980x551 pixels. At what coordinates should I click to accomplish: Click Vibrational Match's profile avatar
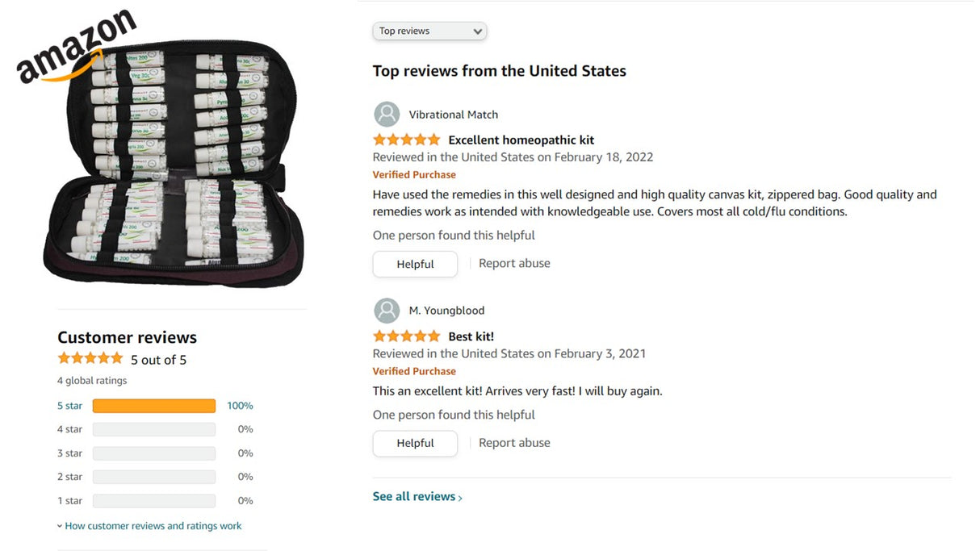click(387, 114)
